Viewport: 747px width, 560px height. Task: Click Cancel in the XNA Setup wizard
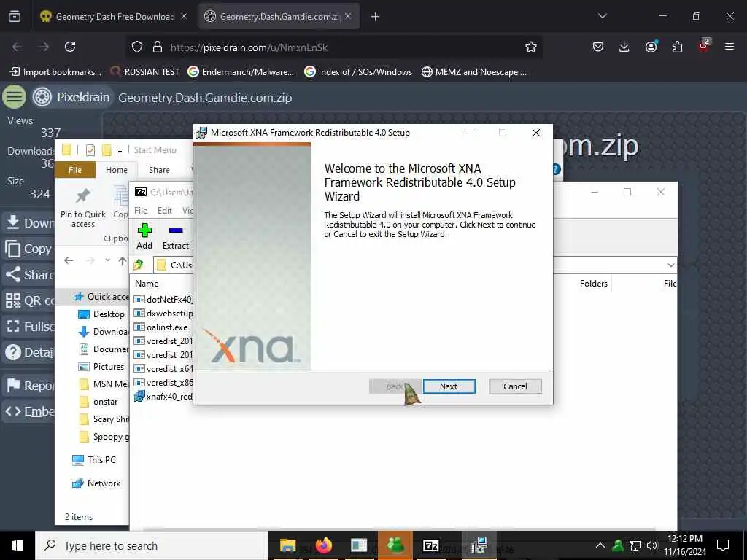click(x=515, y=386)
